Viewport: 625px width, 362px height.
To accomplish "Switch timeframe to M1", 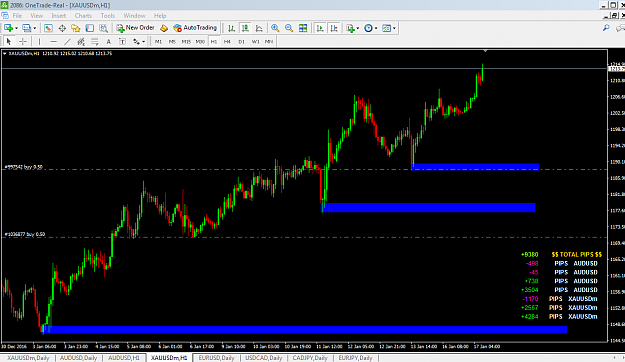I will pyautogui.click(x=159, y=41).
